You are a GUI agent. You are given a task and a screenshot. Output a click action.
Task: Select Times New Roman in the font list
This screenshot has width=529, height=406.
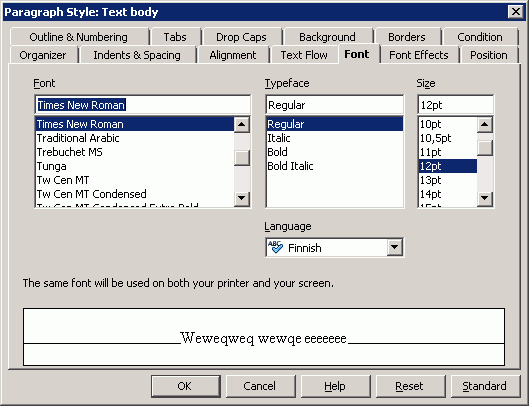135,124
